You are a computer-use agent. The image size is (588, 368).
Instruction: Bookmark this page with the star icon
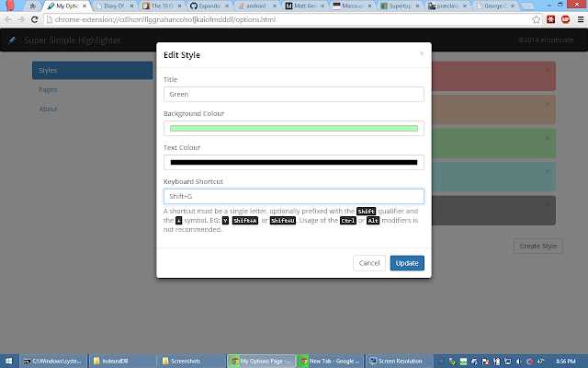(537, 19)
